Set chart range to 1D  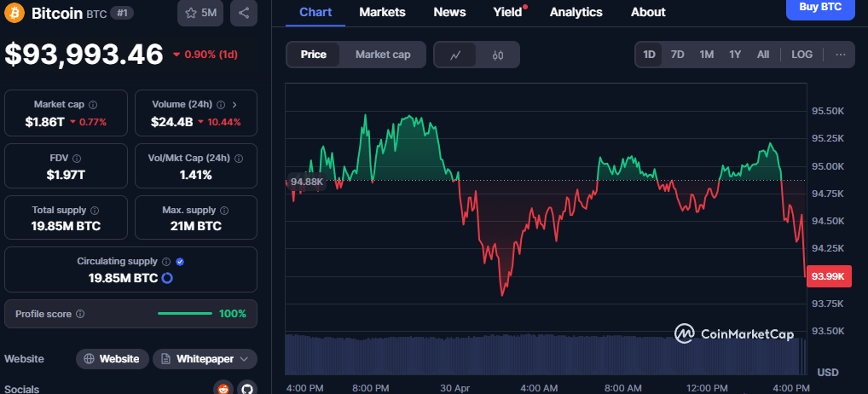click(649, 55)
